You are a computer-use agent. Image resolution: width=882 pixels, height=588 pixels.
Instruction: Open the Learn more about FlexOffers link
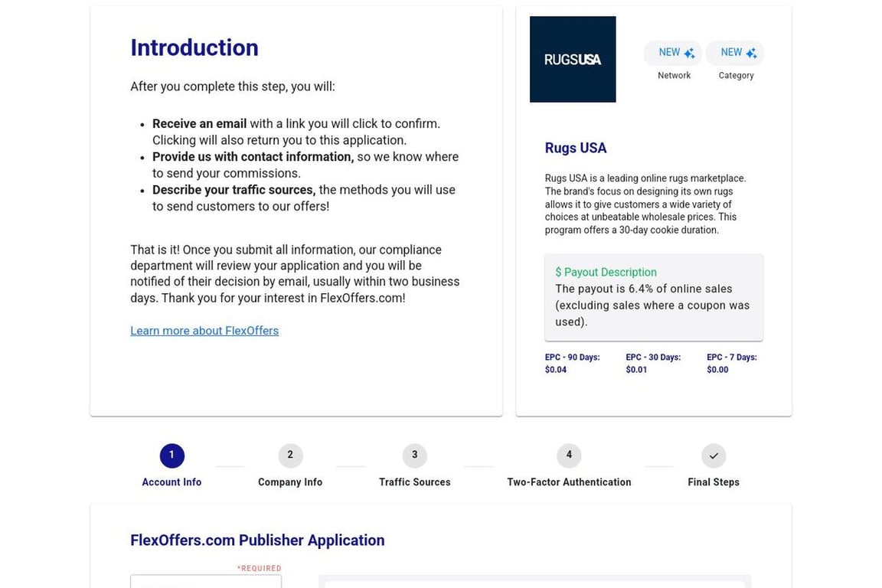(x=204, y=331)
